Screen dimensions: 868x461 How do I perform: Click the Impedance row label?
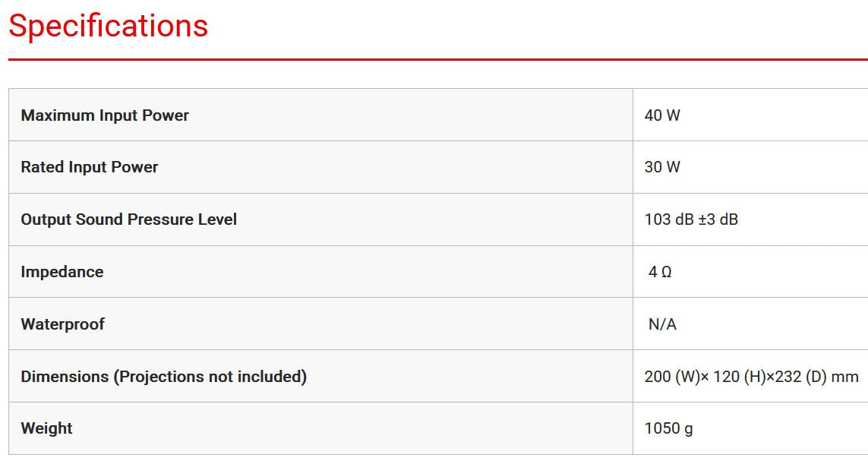(x=62, y=272)
